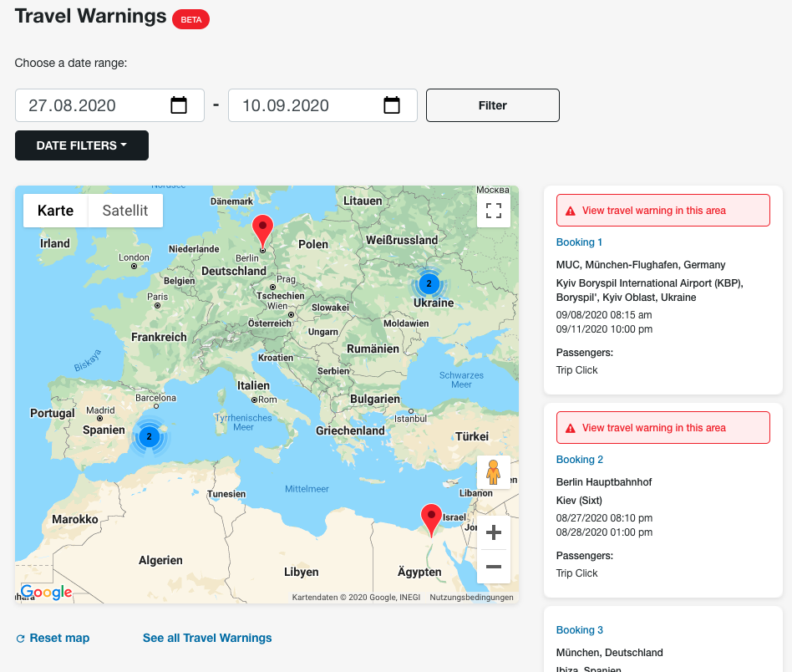The image size is (792, 672).
Task: Open the end date calendar picker icon
Action: (392, 105)
